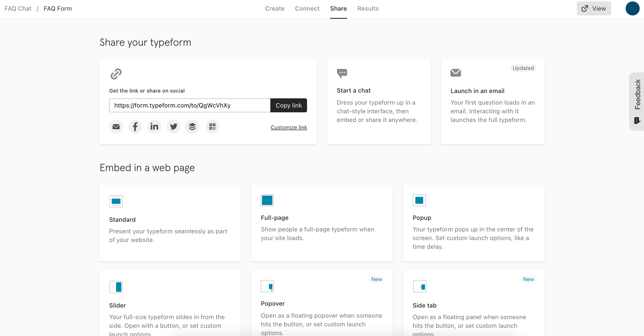This screenshot has width=644, height=336.
Task: Click the Popup embed icon
Action: [419, 200]
